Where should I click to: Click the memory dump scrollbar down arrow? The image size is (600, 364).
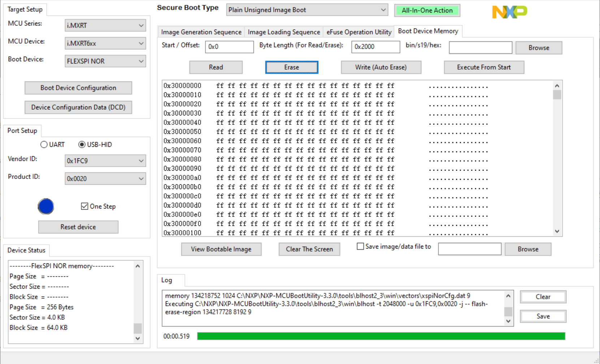(557, 232)
